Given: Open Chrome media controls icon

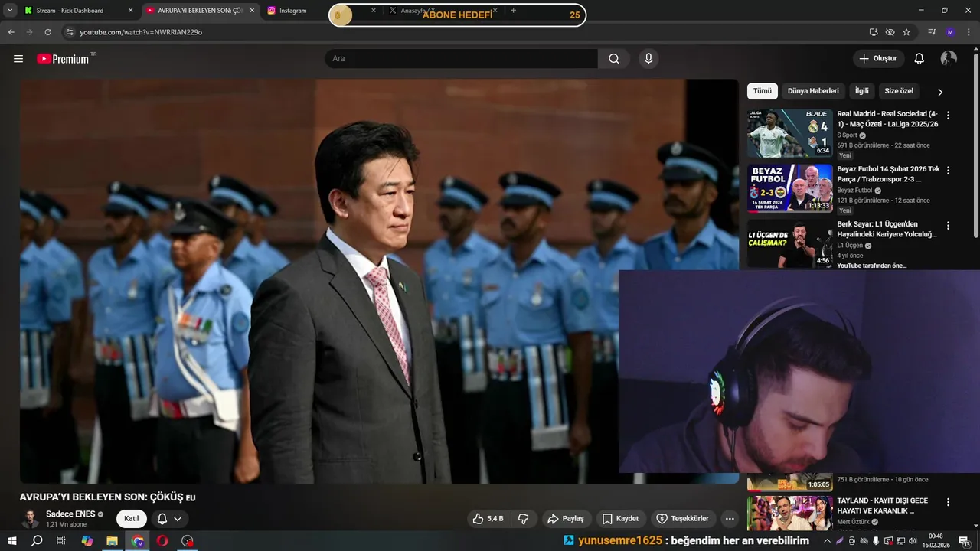Looking at the screenshot, I should [x=932, y=32].
